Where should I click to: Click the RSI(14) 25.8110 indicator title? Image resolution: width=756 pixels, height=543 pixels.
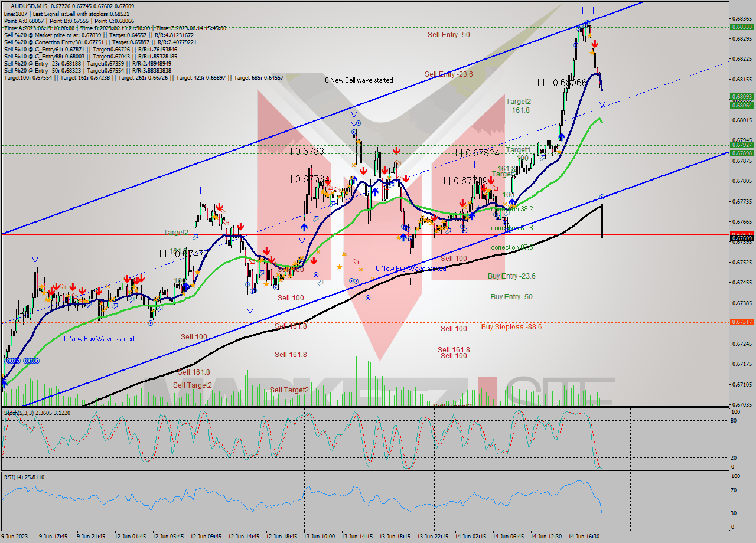pos(24,477)
